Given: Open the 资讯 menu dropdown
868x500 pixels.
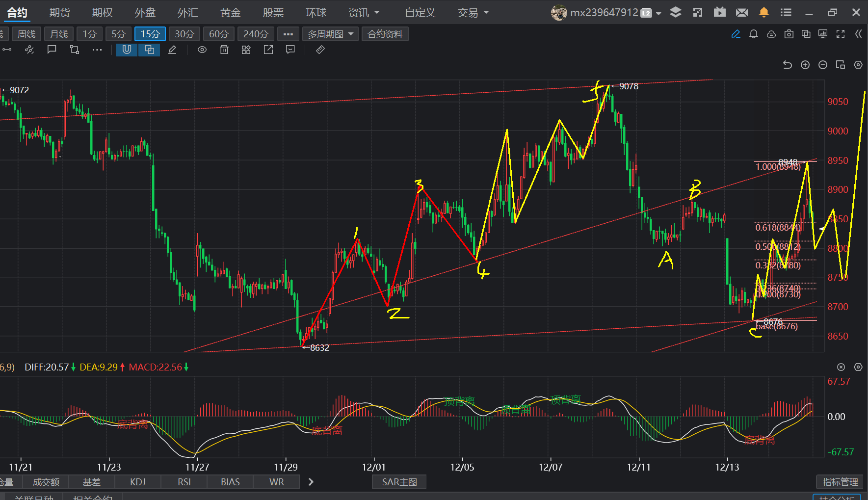Looking at the screenshot, I should (364, 13).
